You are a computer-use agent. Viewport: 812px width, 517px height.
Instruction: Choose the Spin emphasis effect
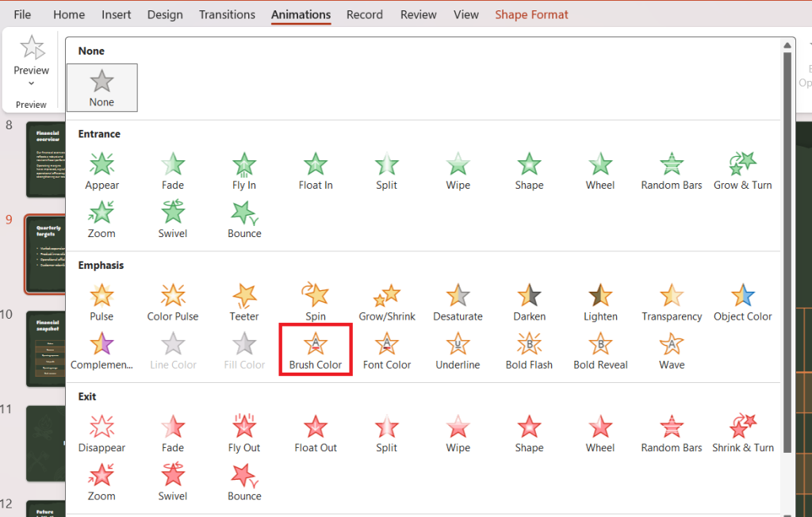(315, 299)
